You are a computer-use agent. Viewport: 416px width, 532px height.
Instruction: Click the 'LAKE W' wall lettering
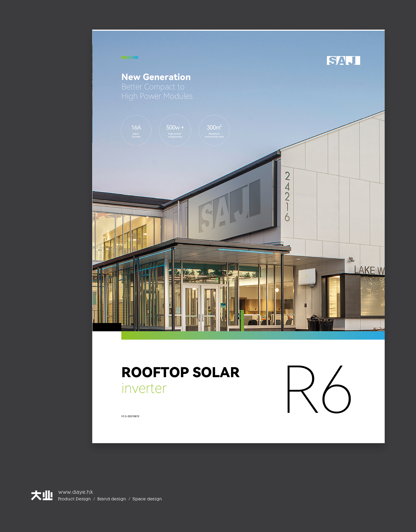pyautogui.click(x=369, y=270)
